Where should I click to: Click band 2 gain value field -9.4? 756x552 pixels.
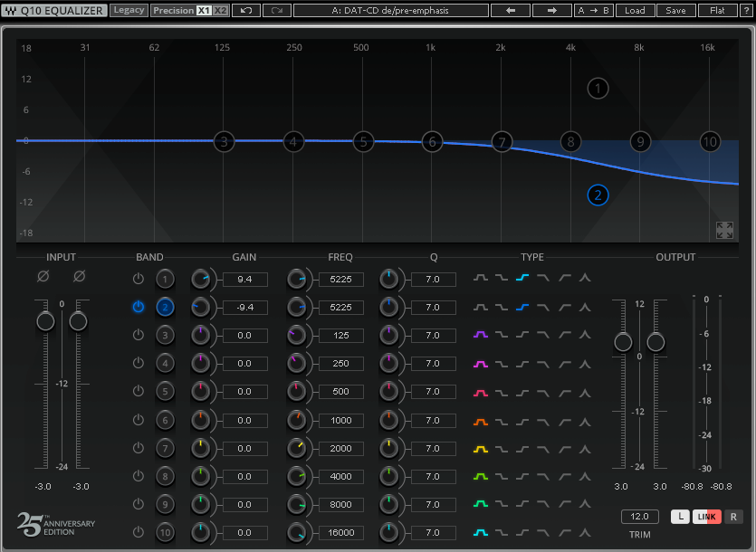click(x=245, y=307)
